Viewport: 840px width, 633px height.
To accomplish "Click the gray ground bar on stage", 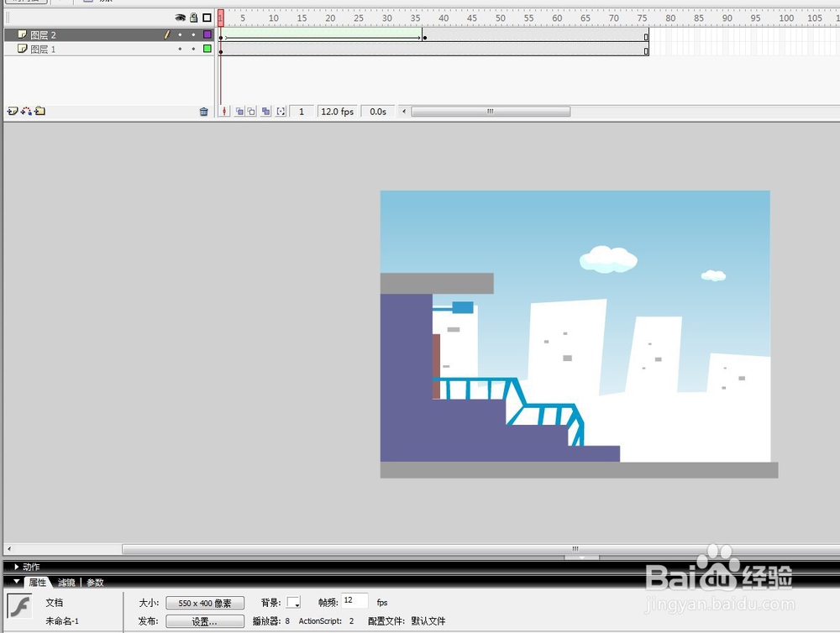I will pos(579,470).
